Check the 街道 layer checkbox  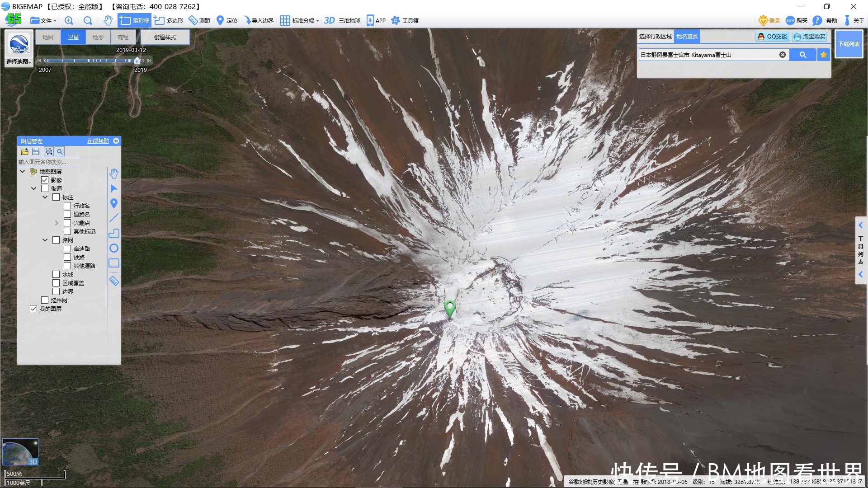tap(45, 188)
